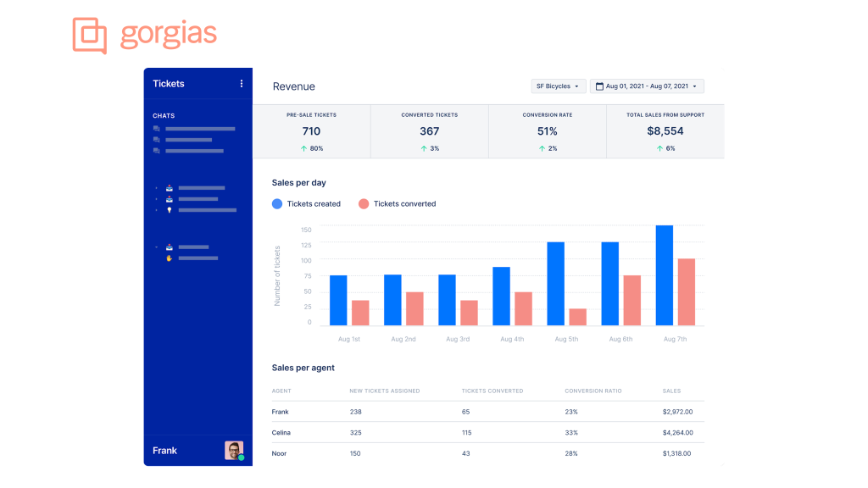Expand the first inbox item in the sidebar
The width and height of the screenshot is (868, 488).
point(157,187)
